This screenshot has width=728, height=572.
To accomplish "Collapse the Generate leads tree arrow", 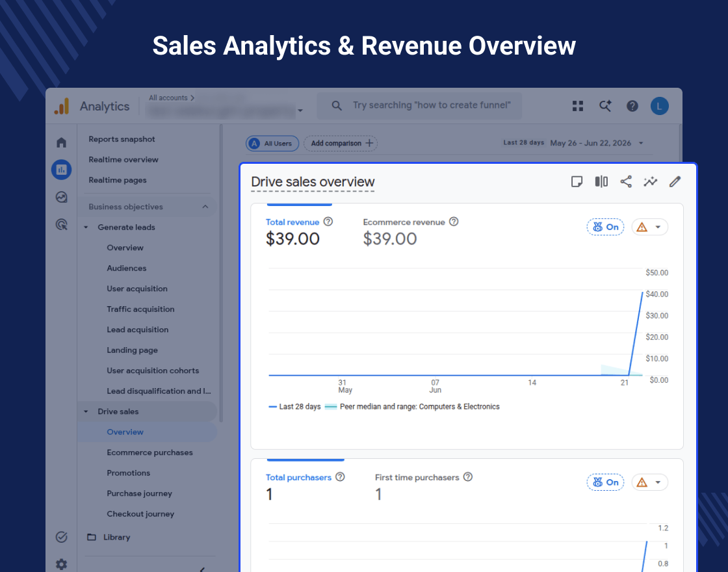I will [86, 227].
